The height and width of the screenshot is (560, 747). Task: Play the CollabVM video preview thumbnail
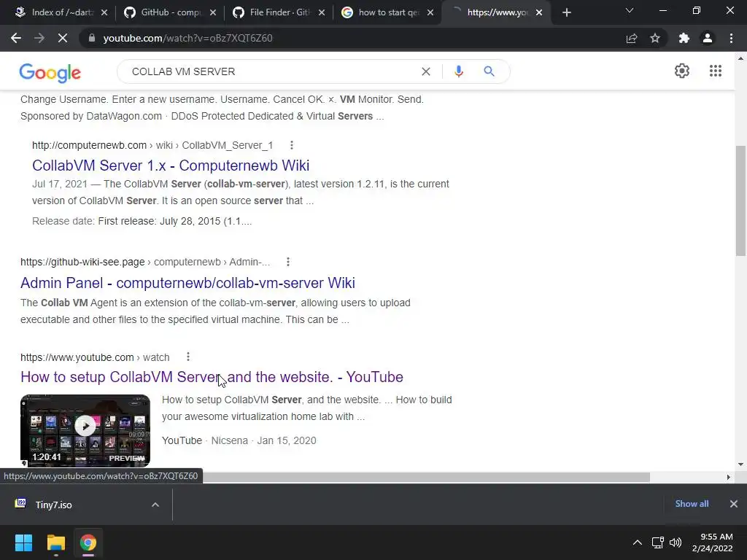tap(85, 430)
